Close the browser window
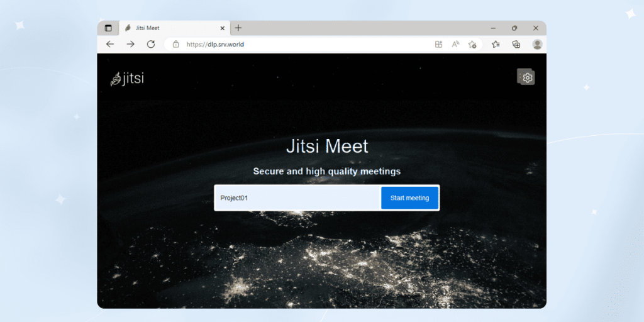 pos(536,28)
